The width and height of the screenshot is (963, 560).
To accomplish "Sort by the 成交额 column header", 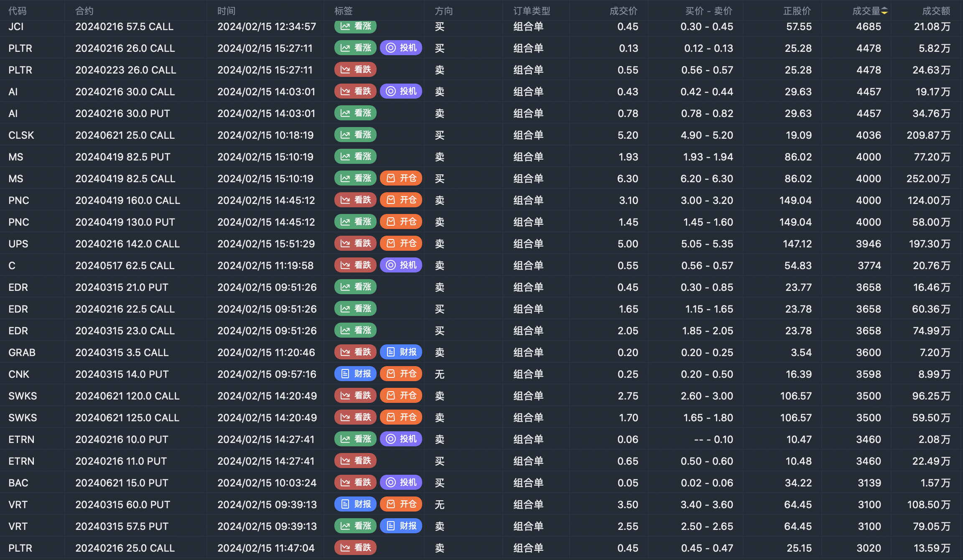I will (936, 11).
